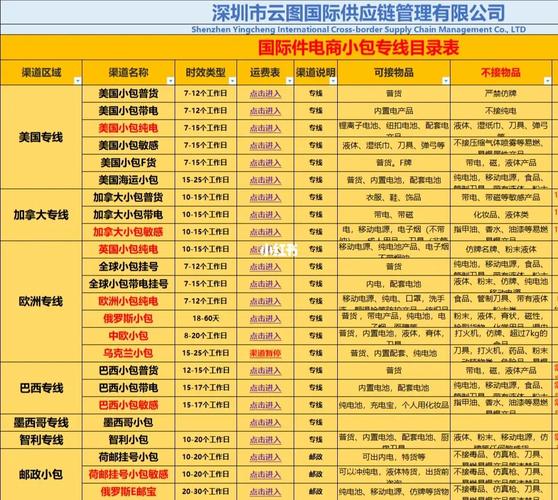This screenshot has height=500, width=558.
Task: Select the 巴西专线 region cell
Action: point(41,388)
